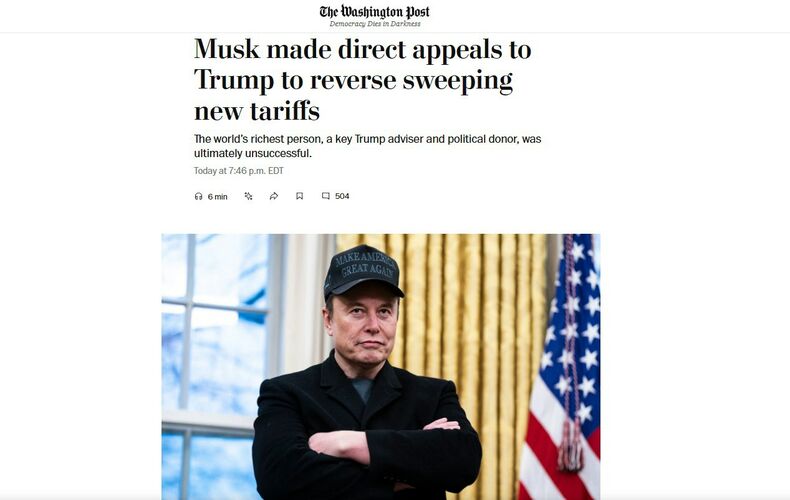The width and height of the screenshot is (790, 500).
Task: Click the 504 comments count
Action: click(x=342, y=196)
